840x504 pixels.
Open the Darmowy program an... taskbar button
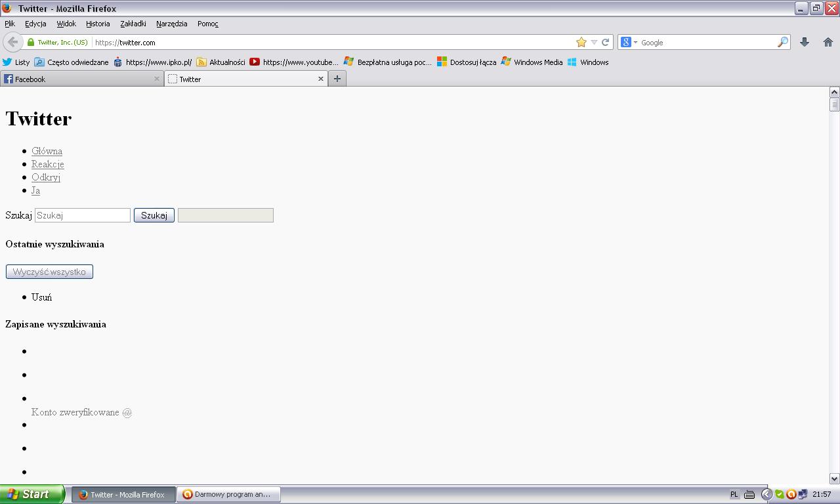[x=228, y=495]
